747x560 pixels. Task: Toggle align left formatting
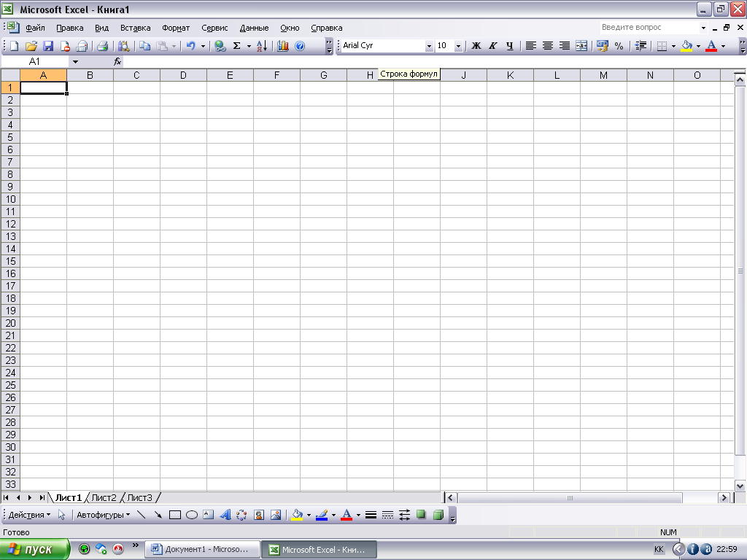point(531,46)
